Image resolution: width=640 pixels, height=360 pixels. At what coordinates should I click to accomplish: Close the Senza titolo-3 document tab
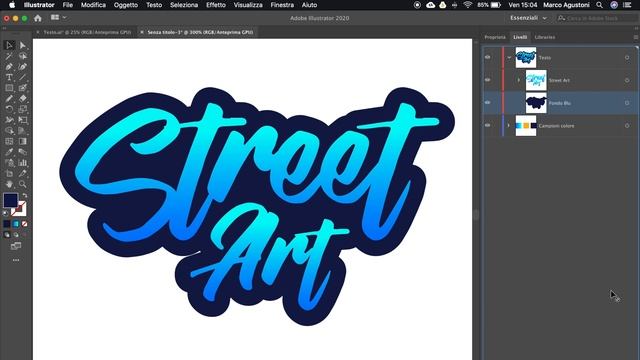pyautogui.click(x=142, y=32)
